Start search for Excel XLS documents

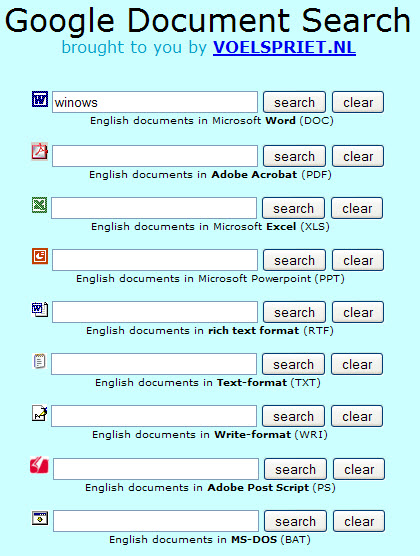pos(293,208)
